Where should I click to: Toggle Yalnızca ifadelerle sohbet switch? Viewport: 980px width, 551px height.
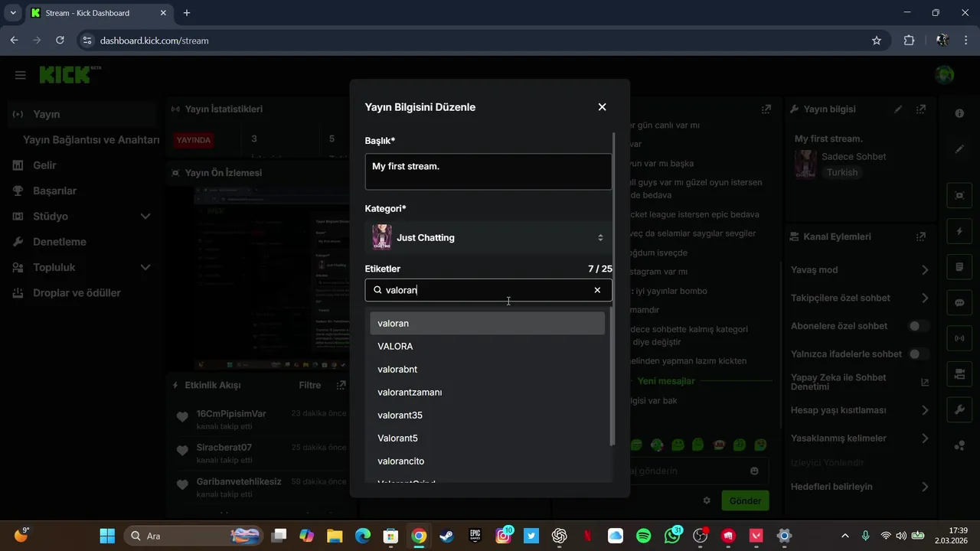(x=918, y=354)
